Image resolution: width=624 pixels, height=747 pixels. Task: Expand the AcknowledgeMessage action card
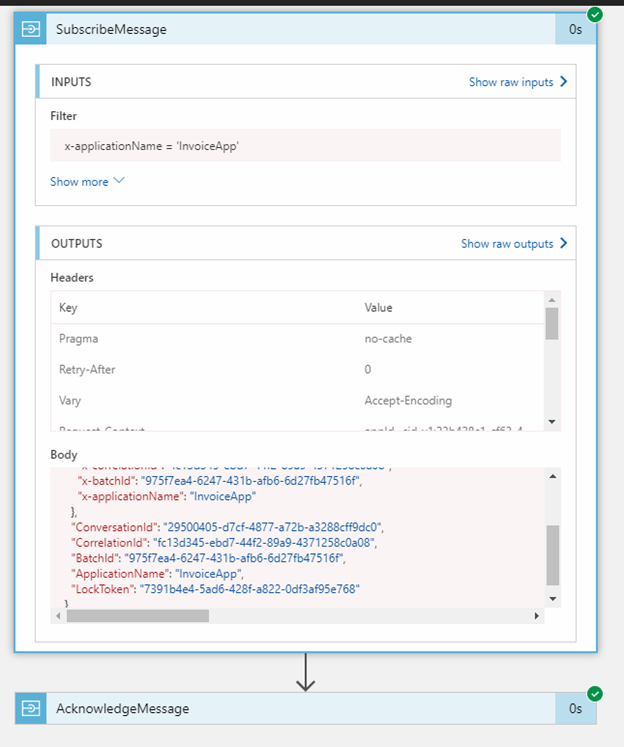(300, 708)
